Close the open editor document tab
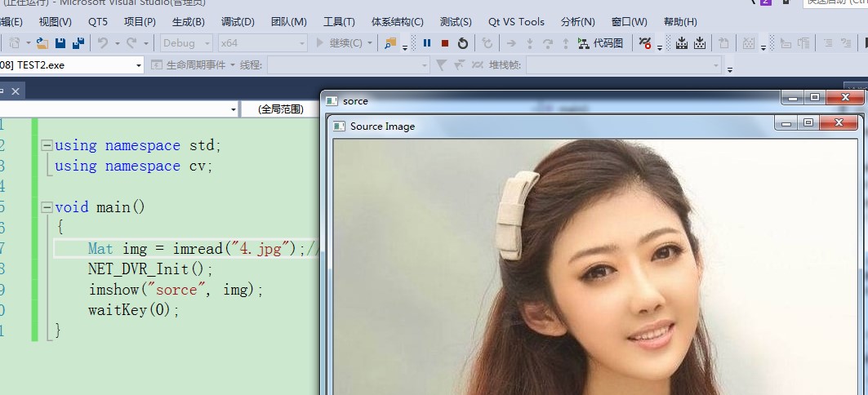The height and width of the screenshot is (395, 868). (x=16, y=91)
